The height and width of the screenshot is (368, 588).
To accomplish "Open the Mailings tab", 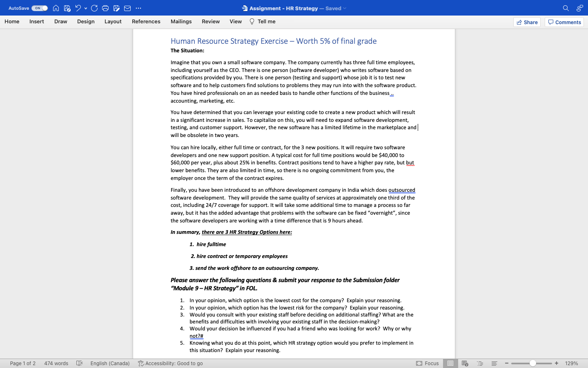I will (181, 21).
